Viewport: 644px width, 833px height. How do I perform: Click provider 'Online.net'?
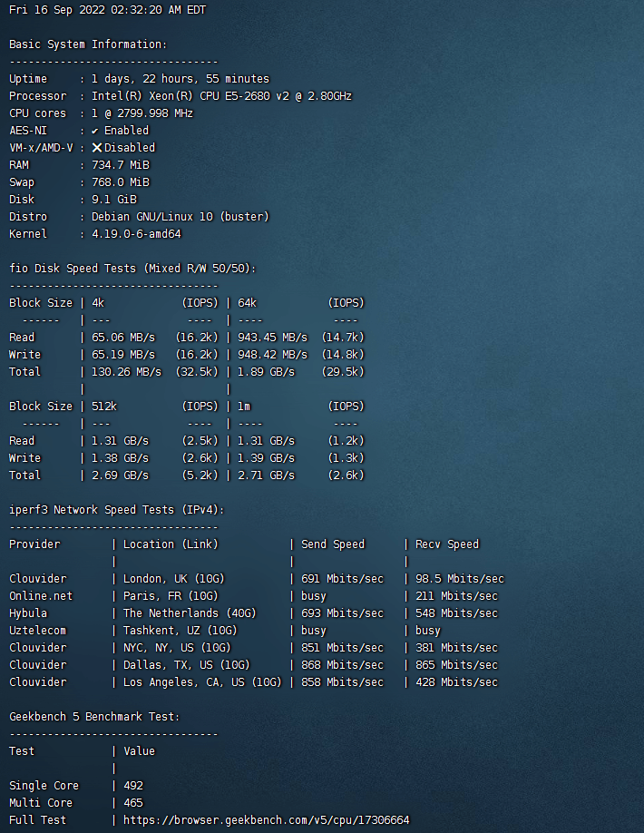click(41, 596)
